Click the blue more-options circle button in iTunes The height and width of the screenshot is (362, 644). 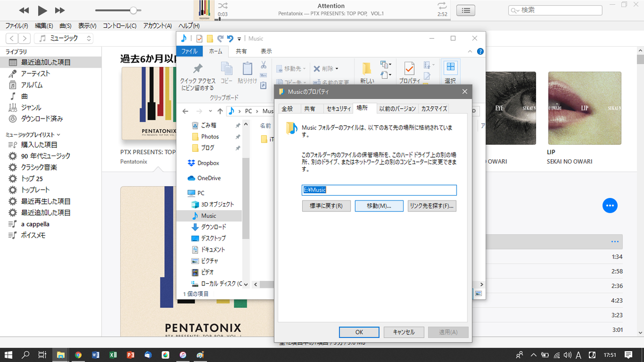pyautogui.click(x=610, y=205)
